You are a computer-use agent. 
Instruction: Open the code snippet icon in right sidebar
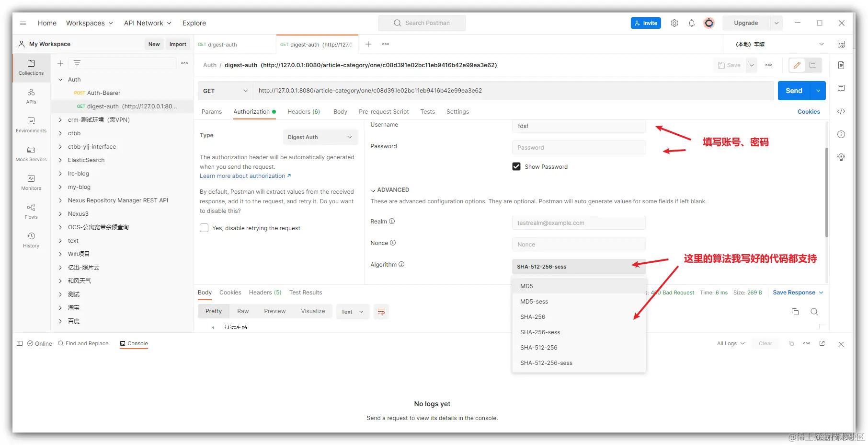[841, 111]
